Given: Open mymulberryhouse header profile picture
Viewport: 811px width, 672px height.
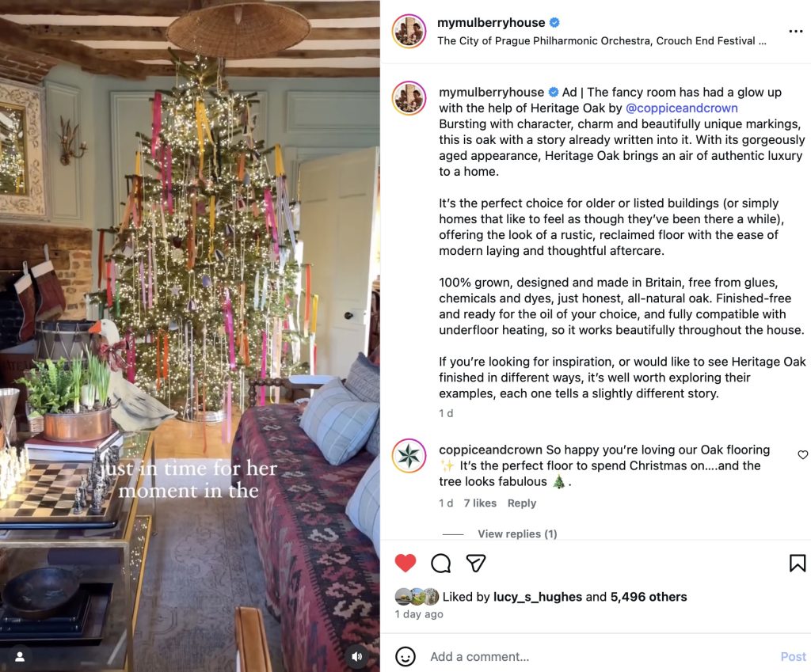Looking at the screenshot, I should tap(409, 31).
